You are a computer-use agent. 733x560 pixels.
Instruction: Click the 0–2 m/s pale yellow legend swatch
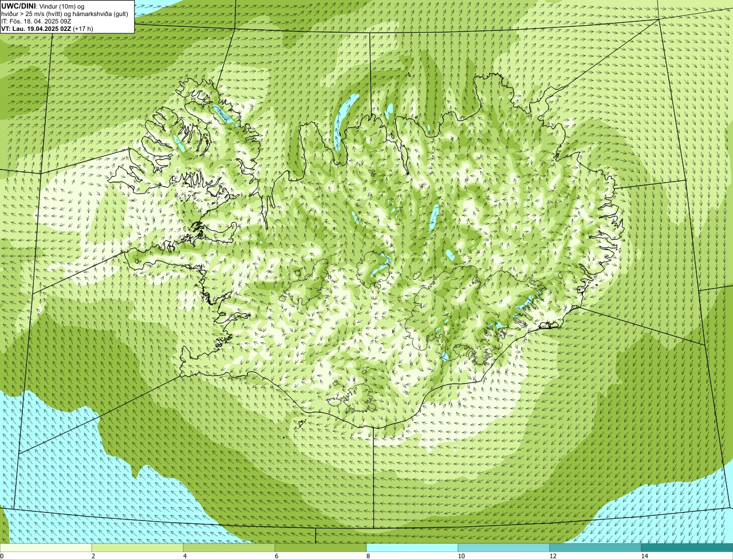[46, 547]
